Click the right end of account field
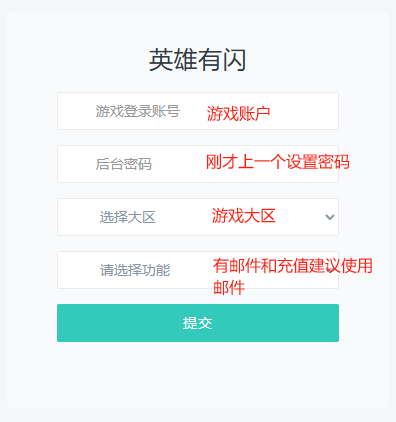Viewport: 396px width, 422px height. 320,111
